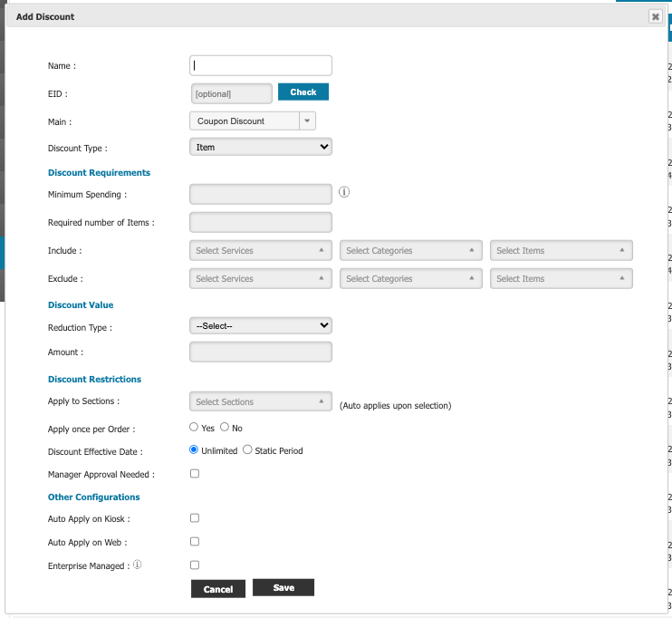This screenshot has width=672, height=618.
Task: Select No for Apply once per Order
Action: 225,427
